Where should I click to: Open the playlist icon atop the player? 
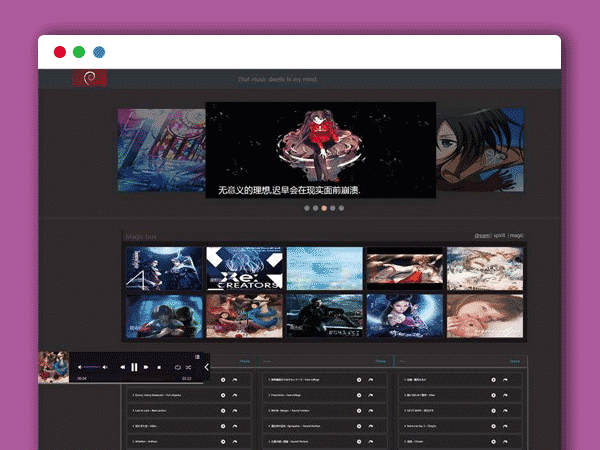click(197, 357)
